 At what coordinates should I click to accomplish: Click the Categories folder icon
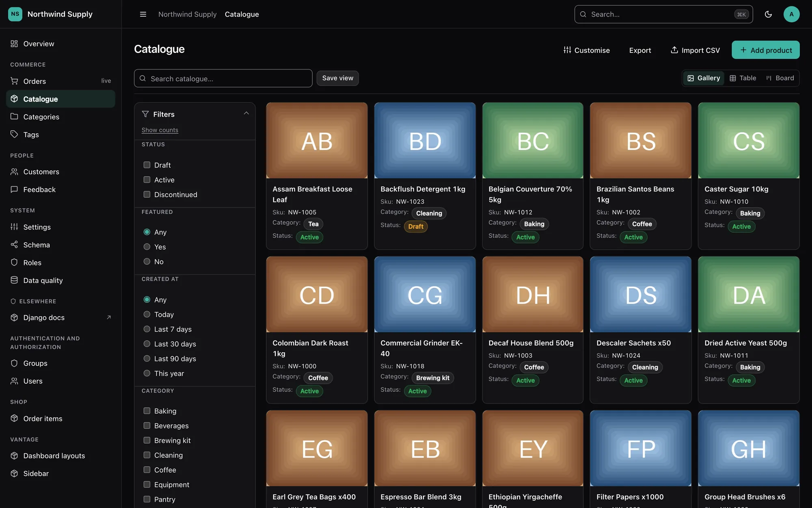pyautogui.click(x=14, y=117)
